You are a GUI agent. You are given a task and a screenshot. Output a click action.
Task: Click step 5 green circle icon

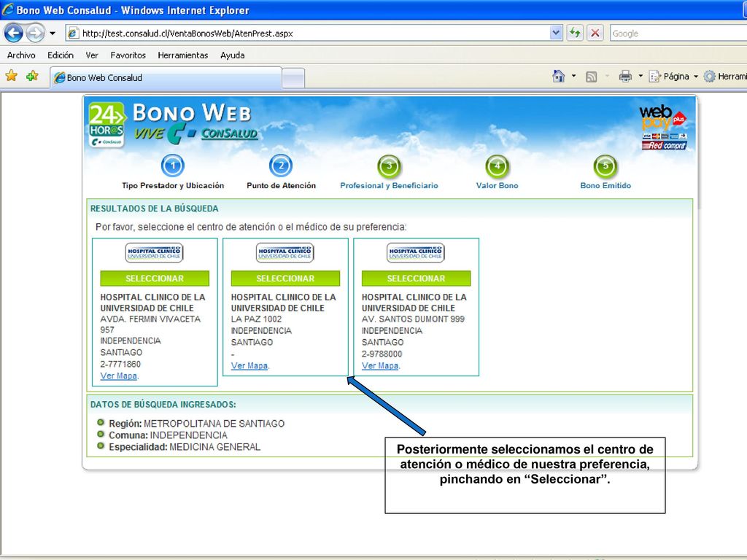pos(605,166)
